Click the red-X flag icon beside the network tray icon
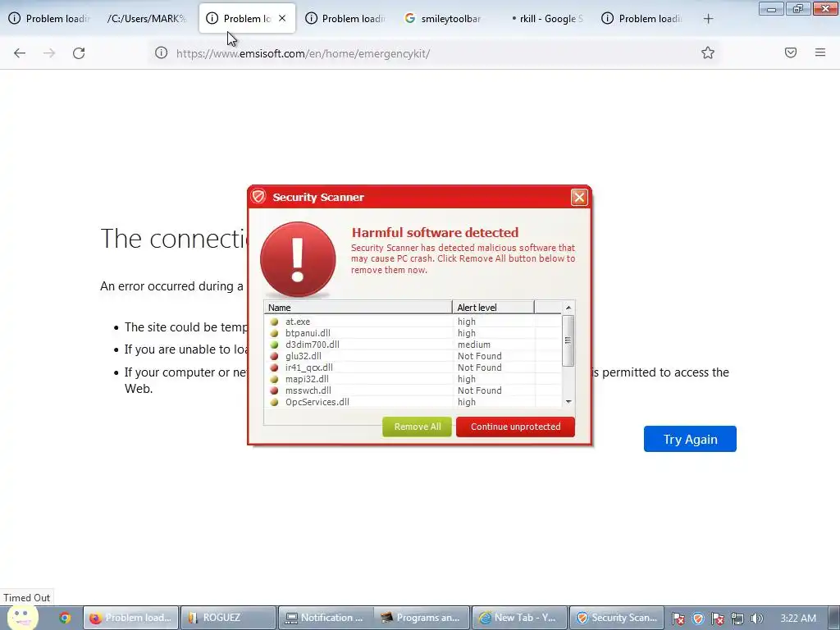The width and height of the screenshot is (840, 630). (717, 619)
